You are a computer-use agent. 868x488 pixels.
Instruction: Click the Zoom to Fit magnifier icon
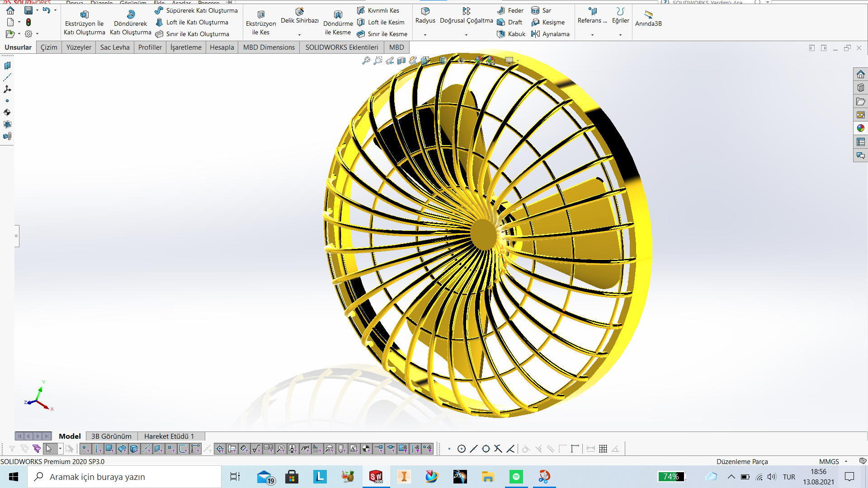click(x=366, y=61)
